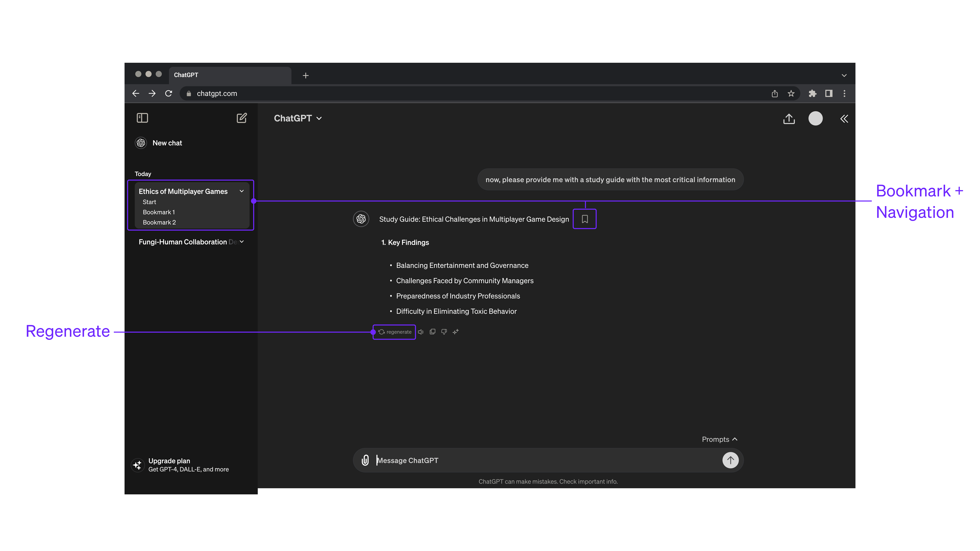The height and width of the screenshot is (551, 980).
Task: Select 'Preparedness of Industry Professionals' bullet
Action: coord(458,296)
